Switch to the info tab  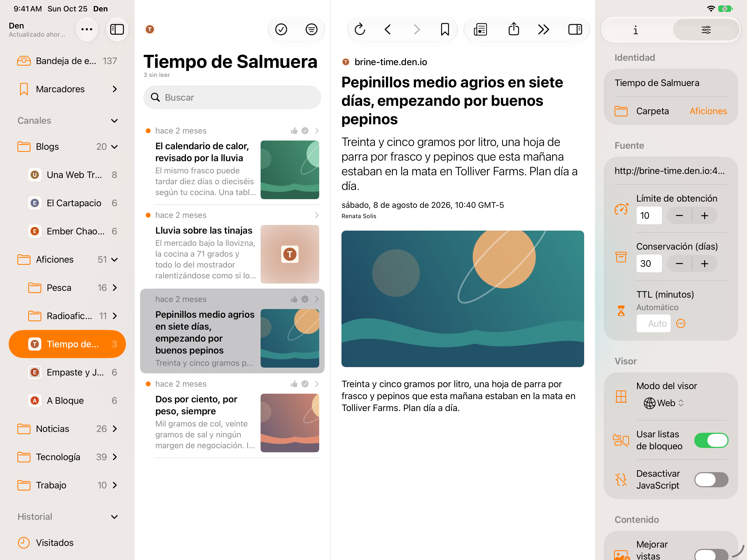point(635,30)
